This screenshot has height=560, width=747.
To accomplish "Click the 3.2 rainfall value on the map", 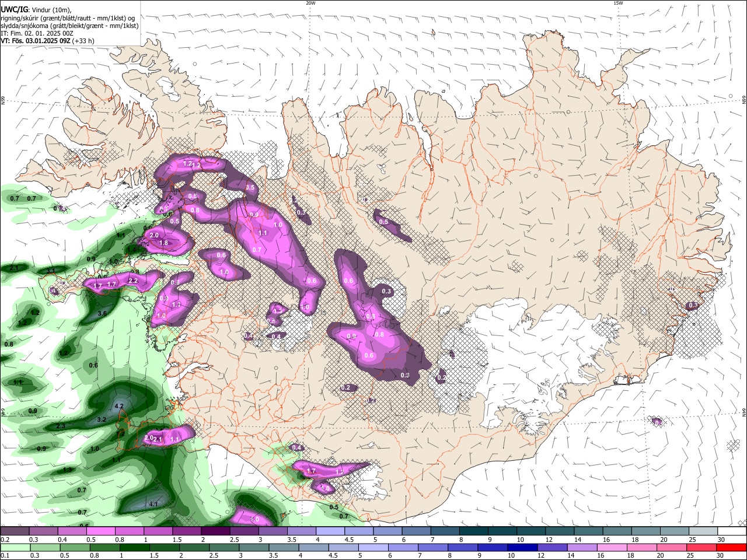I will point(101,419).
